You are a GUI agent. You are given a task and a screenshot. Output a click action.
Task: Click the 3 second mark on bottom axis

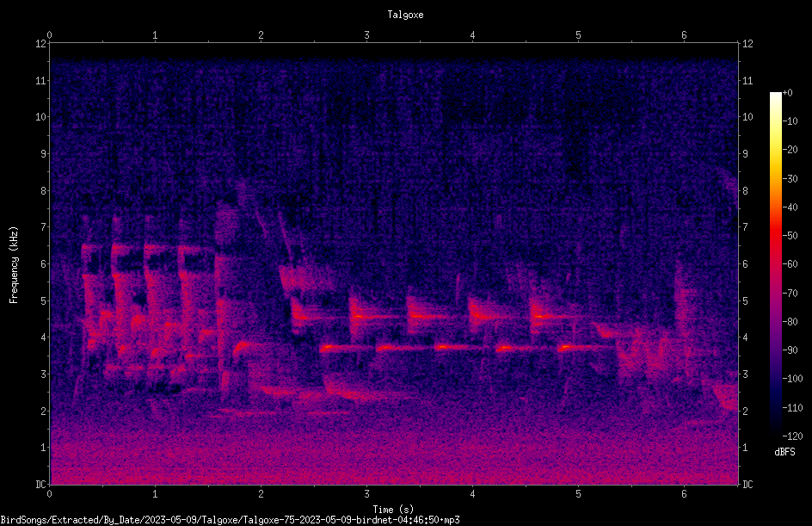[x=366, y=494]
